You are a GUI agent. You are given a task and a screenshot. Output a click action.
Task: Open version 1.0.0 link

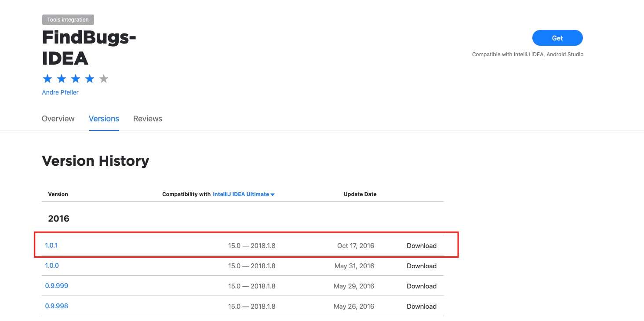coord(52,266)
